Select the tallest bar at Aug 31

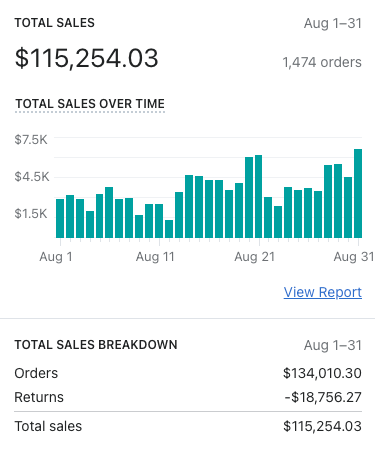click(x=358, y=193)
